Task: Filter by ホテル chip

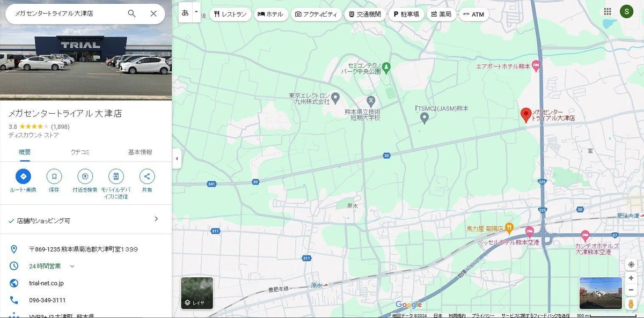Action: (271, 14)
